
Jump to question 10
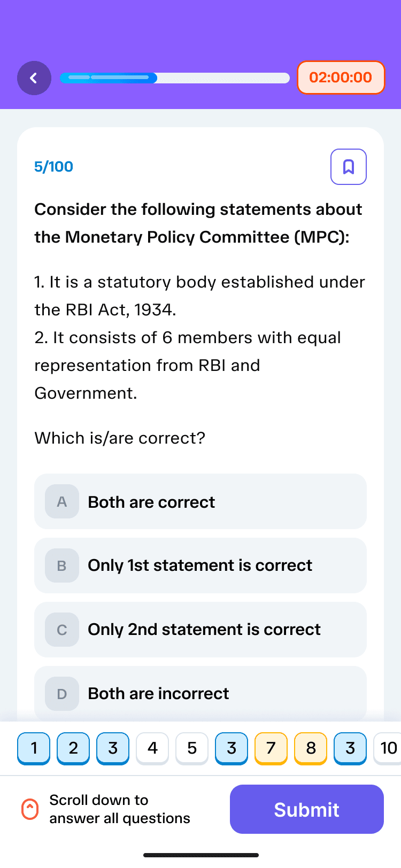(x=389, y=748)
